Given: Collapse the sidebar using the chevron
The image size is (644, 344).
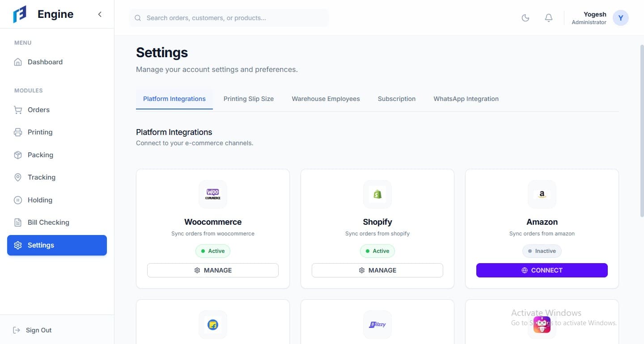Looking at the screenshot, I should click(100, 14).
